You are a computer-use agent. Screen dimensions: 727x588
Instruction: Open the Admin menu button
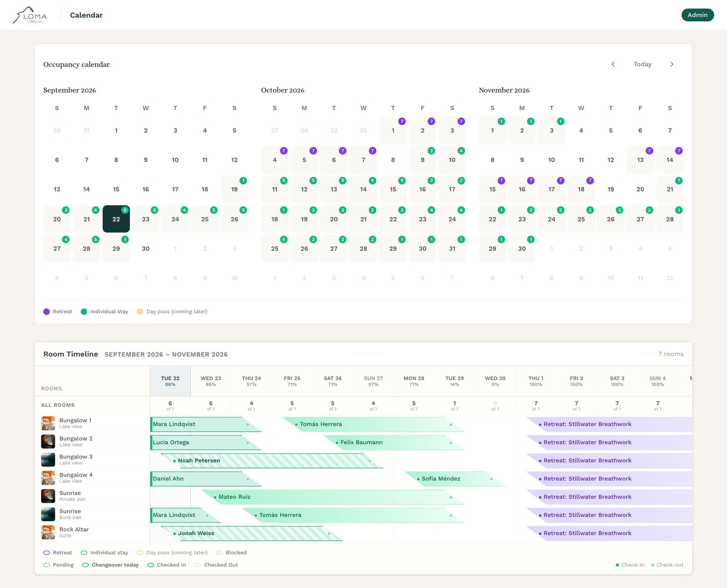(697, 15)
